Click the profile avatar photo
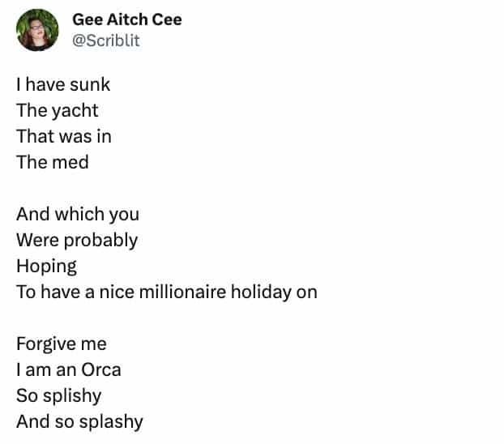The height and width of the screenshot is (444, 504). 37,30
